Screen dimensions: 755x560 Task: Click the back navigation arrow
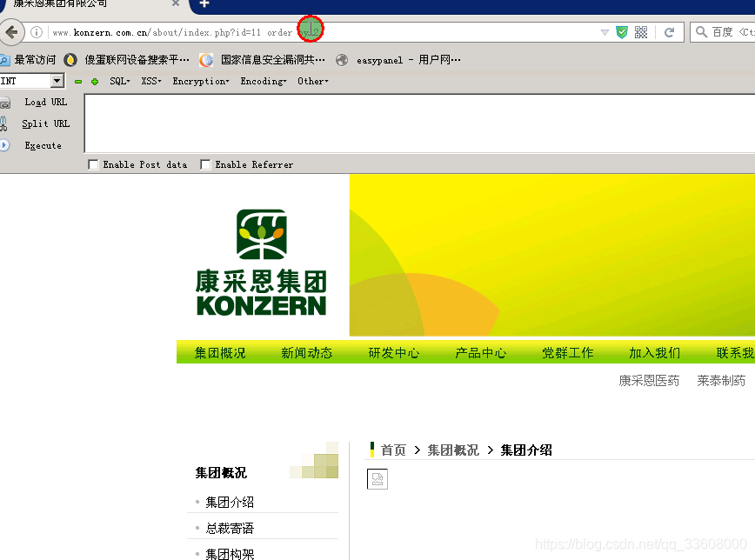point(13,32)
